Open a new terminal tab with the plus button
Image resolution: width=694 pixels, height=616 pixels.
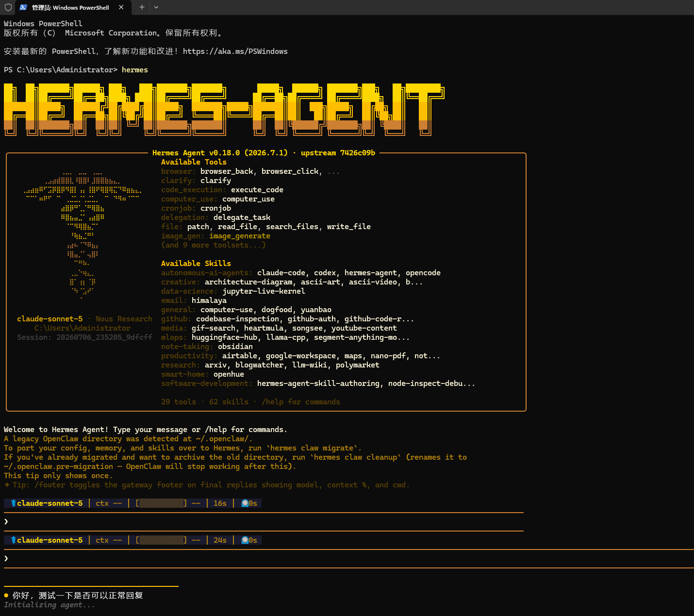142,7
